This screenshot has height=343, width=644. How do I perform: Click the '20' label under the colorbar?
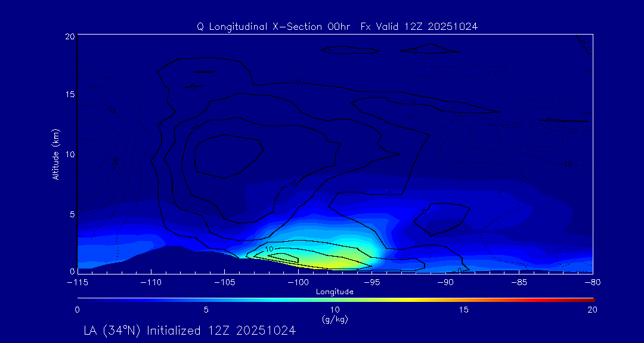pos(592,310)
